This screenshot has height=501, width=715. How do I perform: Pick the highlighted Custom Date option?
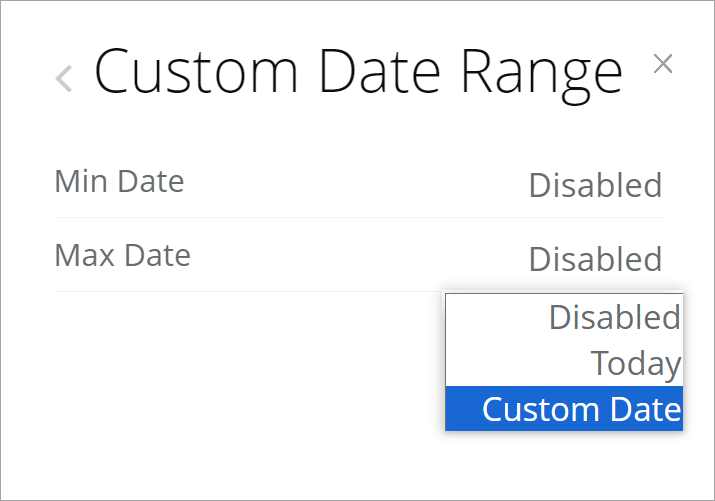pos(580,409)
